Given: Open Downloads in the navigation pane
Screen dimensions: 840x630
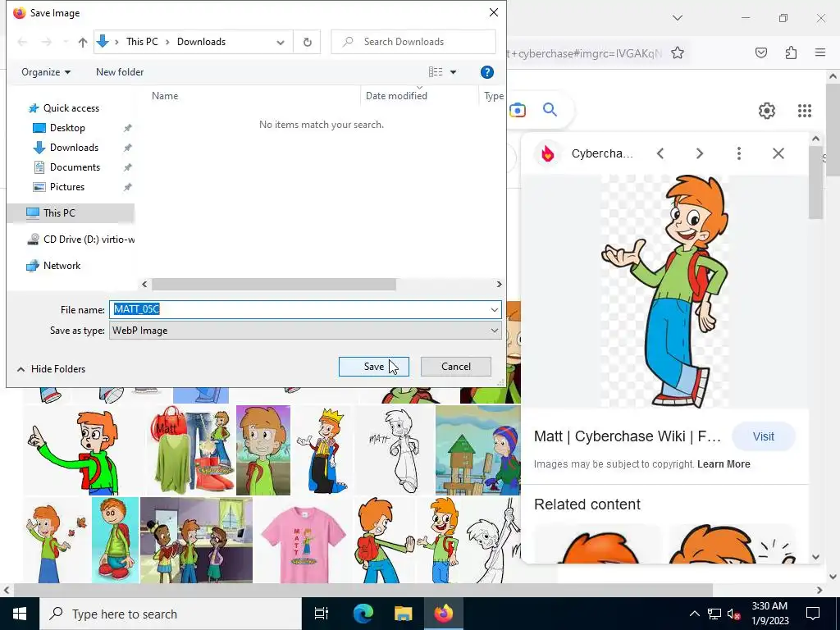Looking at the screenshot, I should point(74,148).
